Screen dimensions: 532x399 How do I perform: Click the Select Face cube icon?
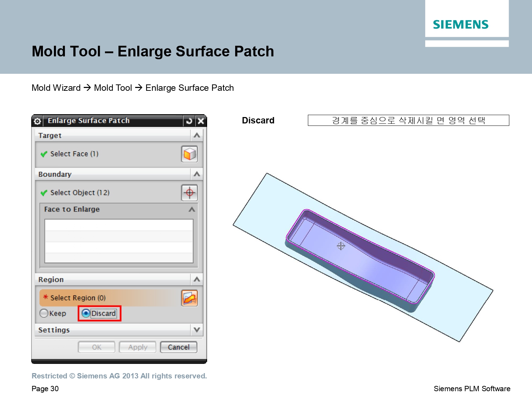pos(189,154)
